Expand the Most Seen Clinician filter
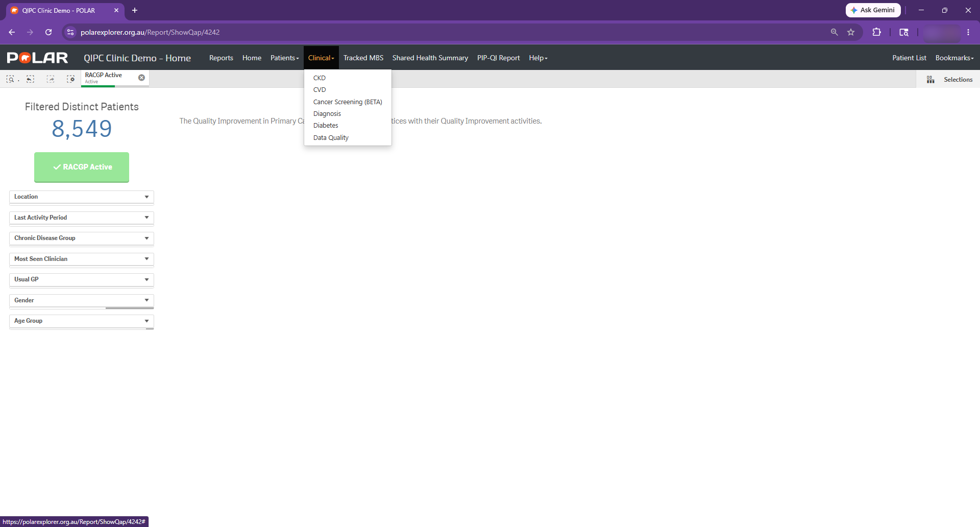The height and width of the screenshot is (527, 980). (82, 259)
